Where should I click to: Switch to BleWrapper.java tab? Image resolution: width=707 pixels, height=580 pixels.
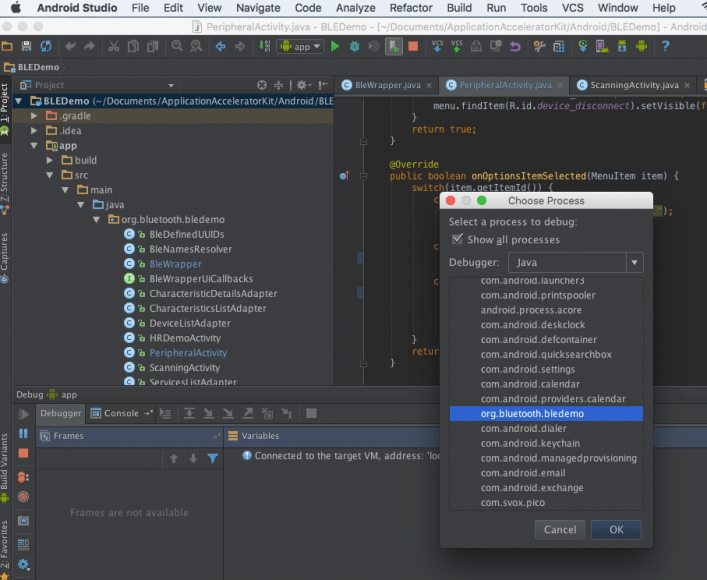387,85
